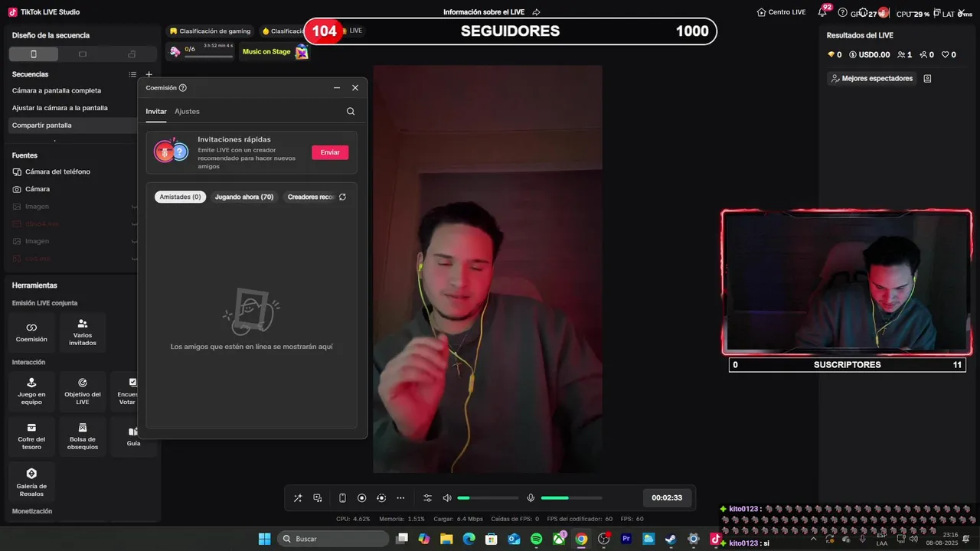980x551 pixels.
Task: Open the replay clip capture button
Action: coord(381,498)
